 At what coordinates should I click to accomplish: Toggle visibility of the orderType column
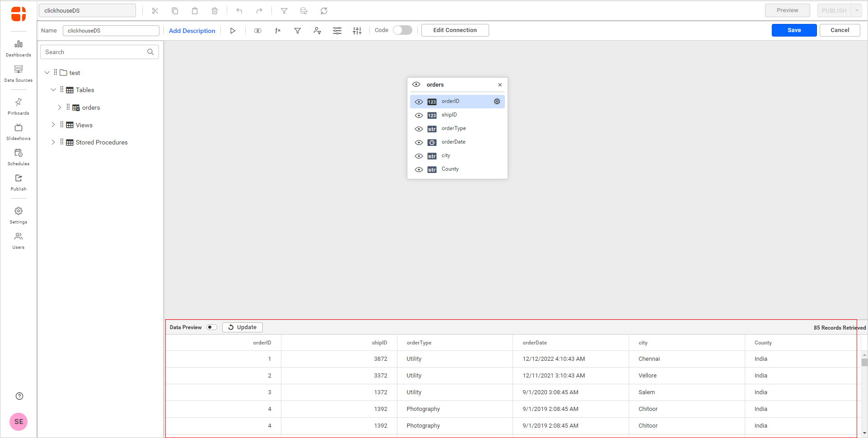point(419,129)
